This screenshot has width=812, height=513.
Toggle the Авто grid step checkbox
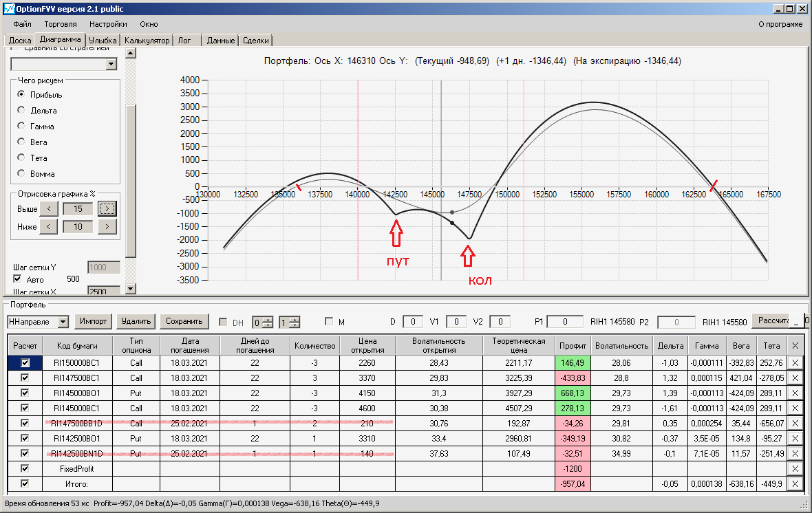pos(18,279)
